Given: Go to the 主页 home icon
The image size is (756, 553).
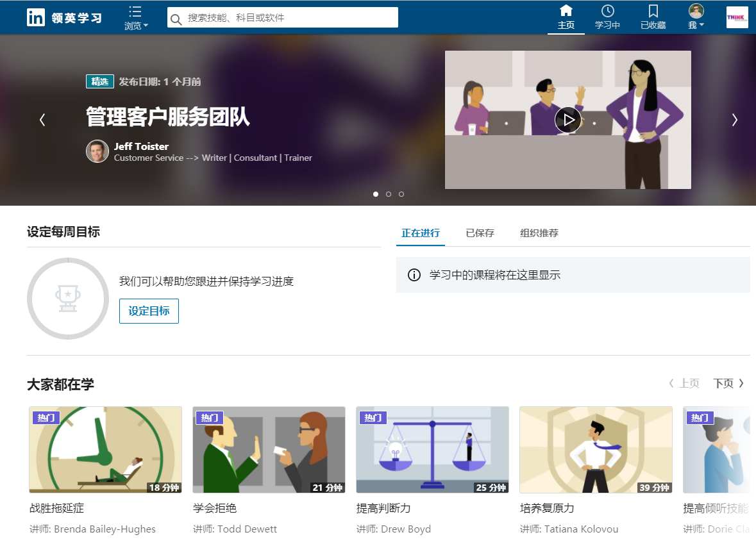Looking at the screenshot, I should (566, 17).
